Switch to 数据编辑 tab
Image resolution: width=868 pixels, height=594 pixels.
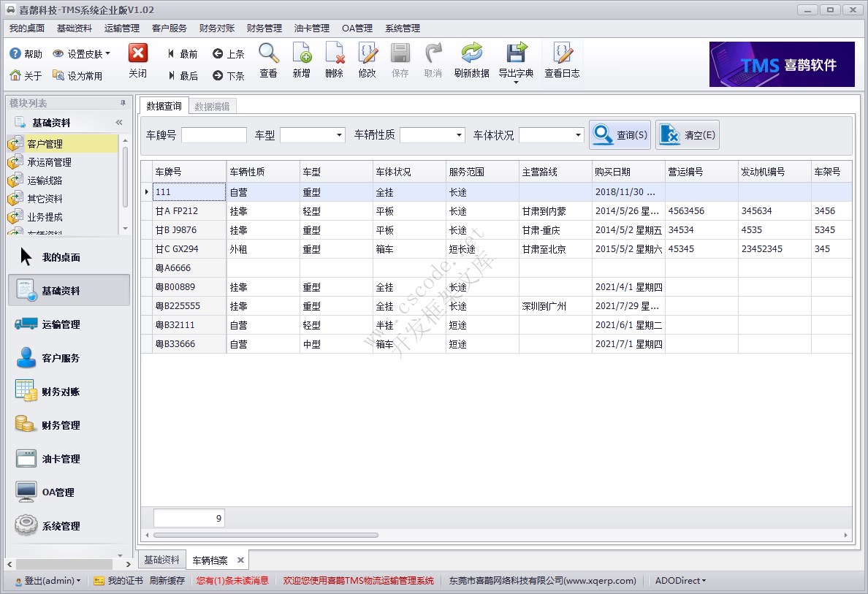(x=212, y=106)
